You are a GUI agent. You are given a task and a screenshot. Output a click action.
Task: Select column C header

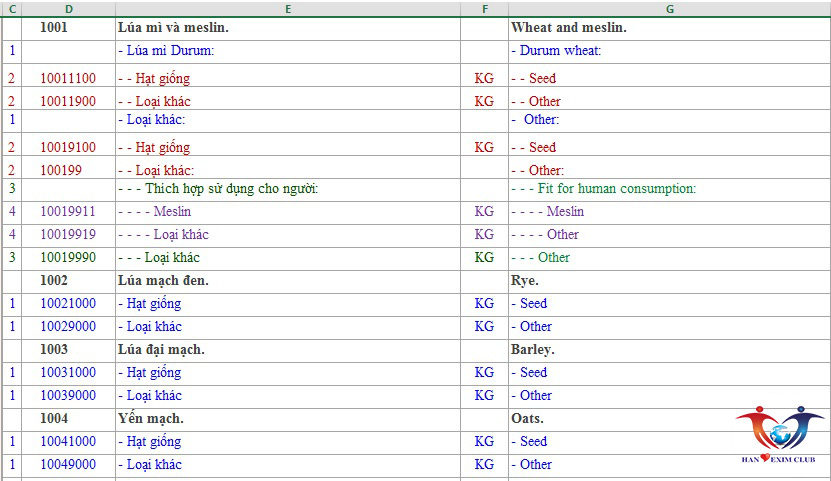tap(12, 9)
